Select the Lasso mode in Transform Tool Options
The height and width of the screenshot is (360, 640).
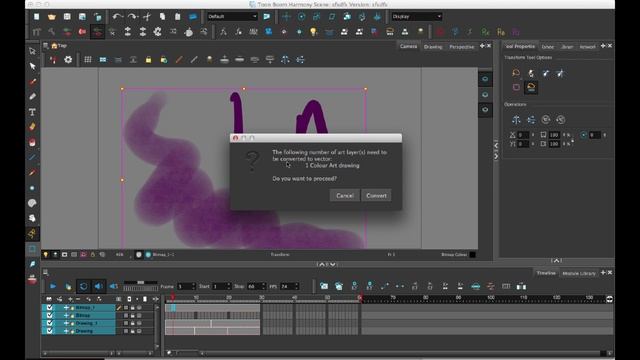(516, 73)
